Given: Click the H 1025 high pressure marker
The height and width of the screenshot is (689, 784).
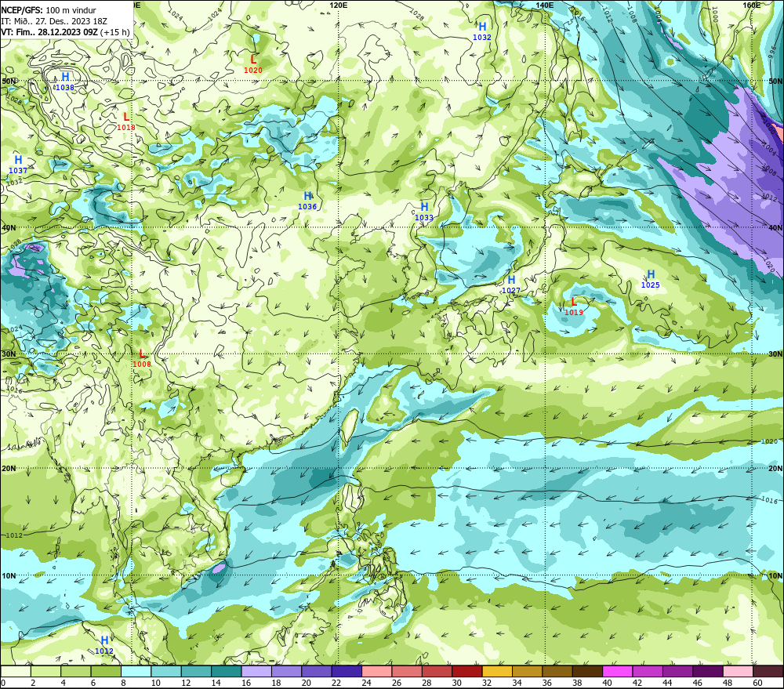Looking at the screenshot, I should [x=651, y=279].
